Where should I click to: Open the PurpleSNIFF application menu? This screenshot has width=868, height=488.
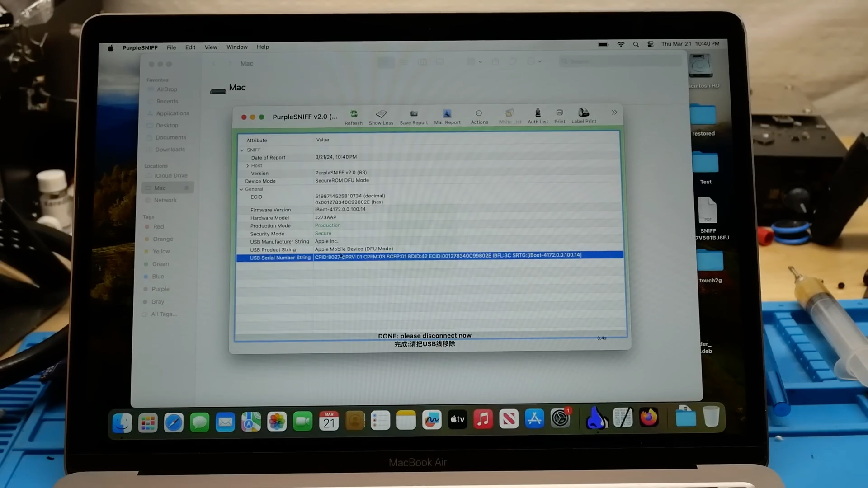[x=140, y=47]
